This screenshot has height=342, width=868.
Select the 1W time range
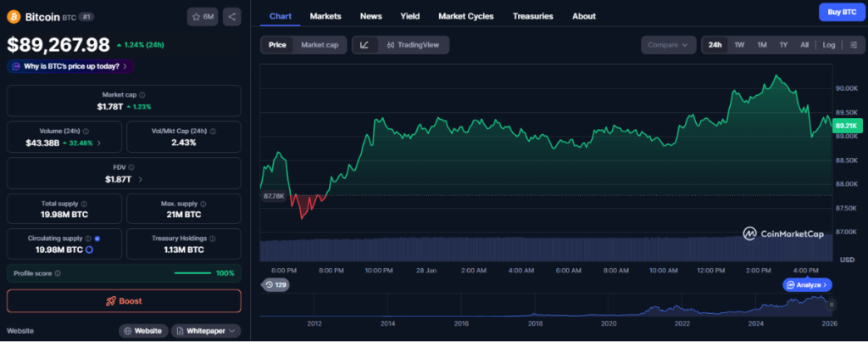[739, 45]
